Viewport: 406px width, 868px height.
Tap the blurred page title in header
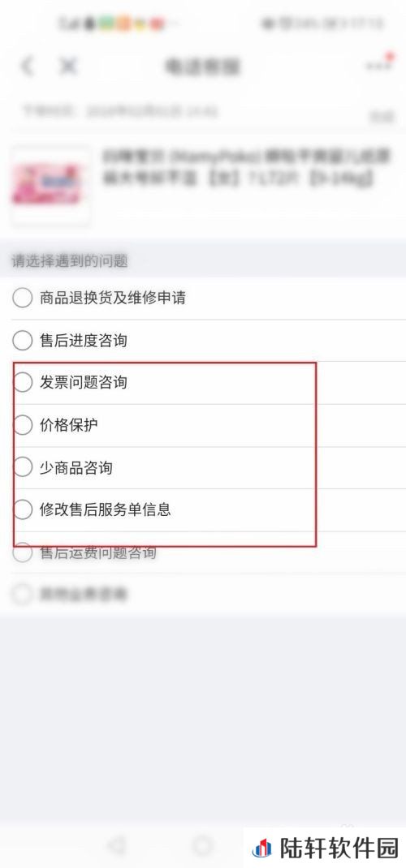203,67
